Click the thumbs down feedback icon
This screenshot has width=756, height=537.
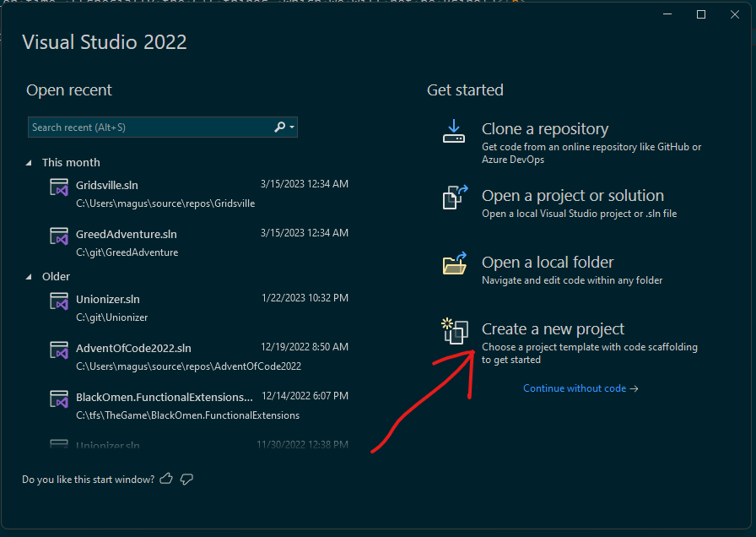tap(186, 479)
